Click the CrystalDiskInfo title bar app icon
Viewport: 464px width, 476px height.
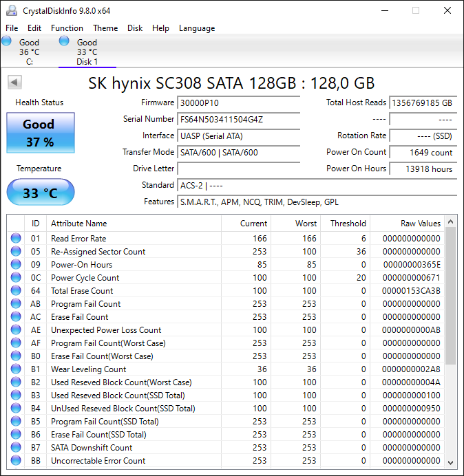(x=12, y=10)
